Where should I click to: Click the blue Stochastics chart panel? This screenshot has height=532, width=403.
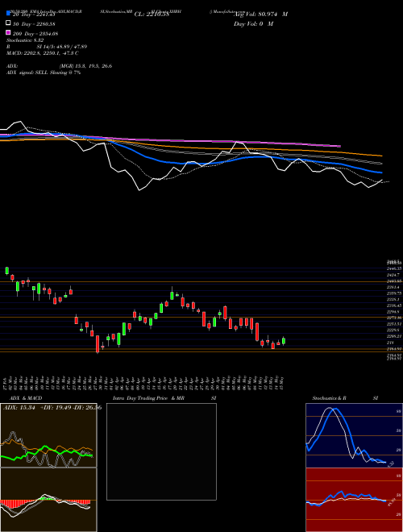pyautogui.click(x=354, y=435)
